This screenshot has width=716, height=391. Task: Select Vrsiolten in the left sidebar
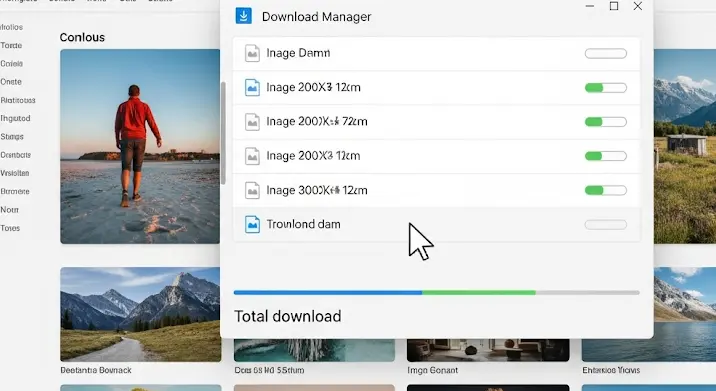(15, 173)
